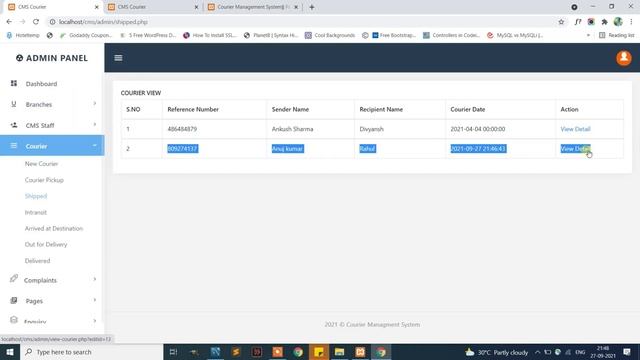Bookmark this page with the star icon

tap(561, 22)
